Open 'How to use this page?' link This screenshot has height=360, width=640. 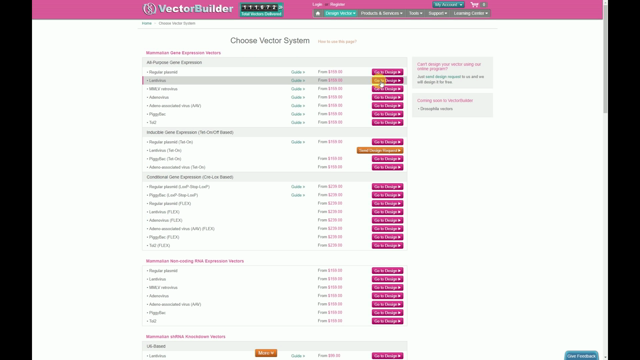337,42
